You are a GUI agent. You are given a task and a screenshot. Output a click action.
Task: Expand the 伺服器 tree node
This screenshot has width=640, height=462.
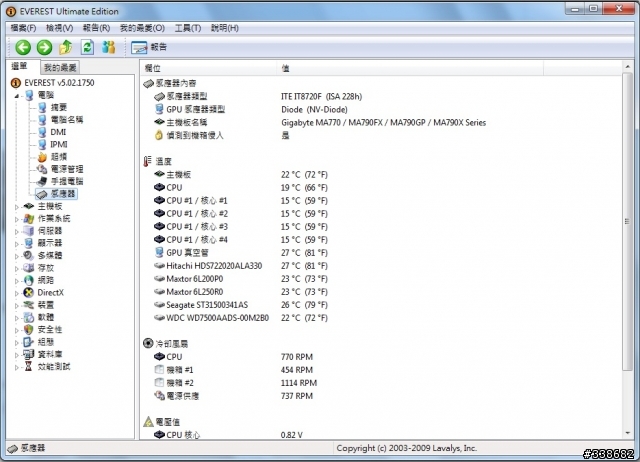click(x=17, y=231)
